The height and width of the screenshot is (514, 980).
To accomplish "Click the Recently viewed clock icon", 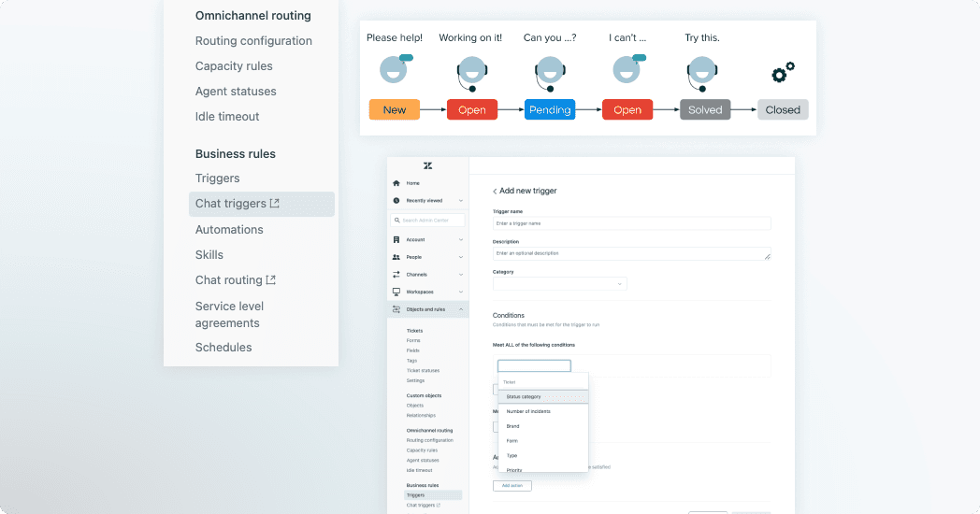I will click(x=396, y=201).
